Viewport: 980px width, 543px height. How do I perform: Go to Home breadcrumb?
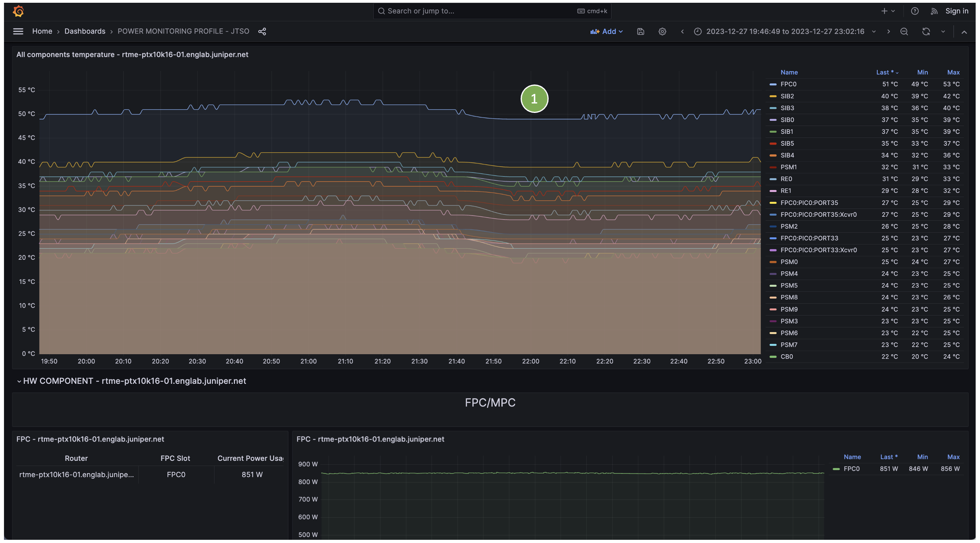tap(42, 31)
